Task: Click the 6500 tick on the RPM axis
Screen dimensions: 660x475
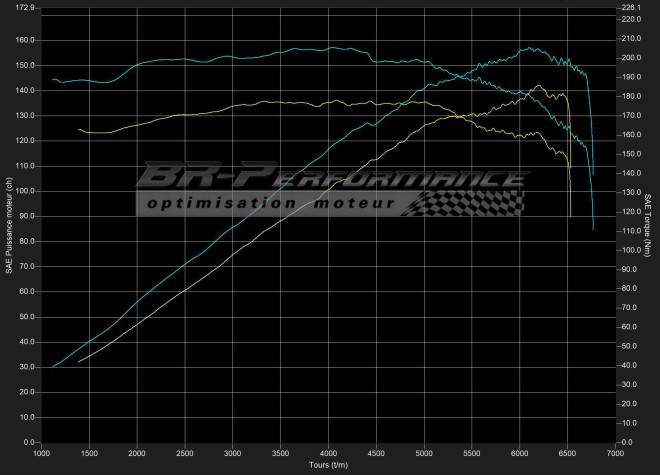Action: [567, 453]
